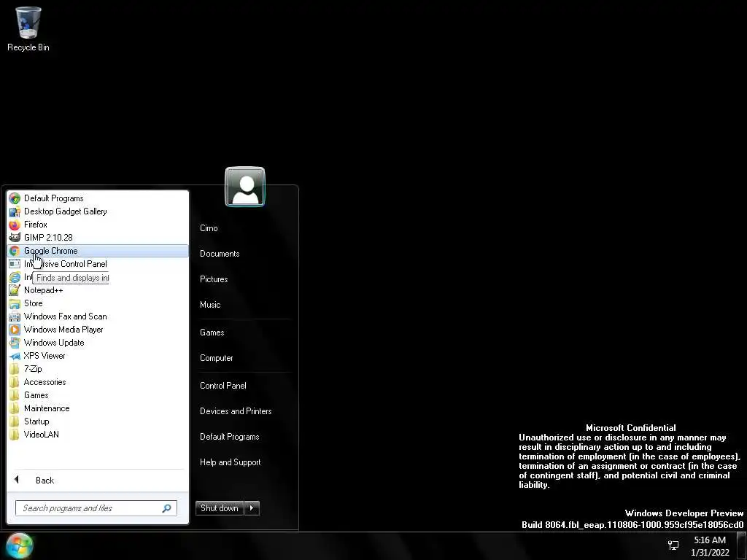Click the Immersive Control Panel icon
The width and height of the screenshot is (747, 560).
point(15,264)
